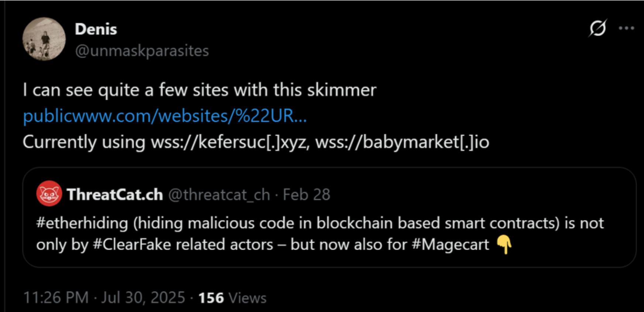Open the three-dot More options menu
The width and height of the screenshot is (644, 312).
[626, 28]
